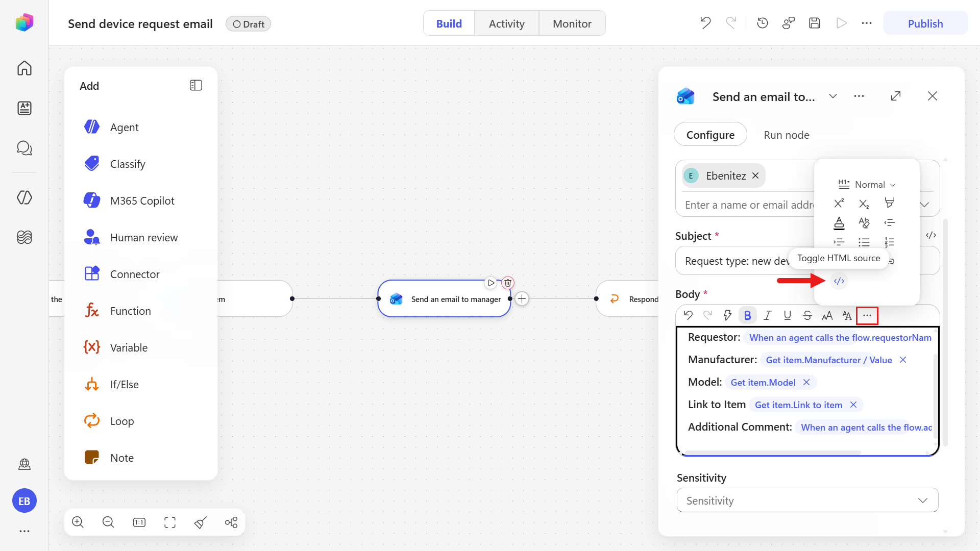
Task: Collapse the Add panel
Action: click(196, 85)
